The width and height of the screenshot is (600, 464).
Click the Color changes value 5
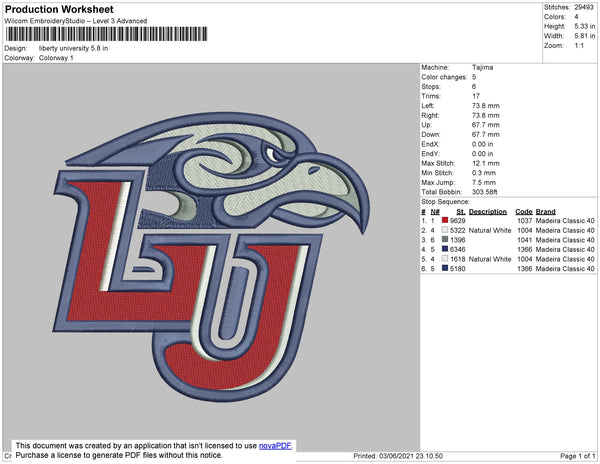coord(474,77)
